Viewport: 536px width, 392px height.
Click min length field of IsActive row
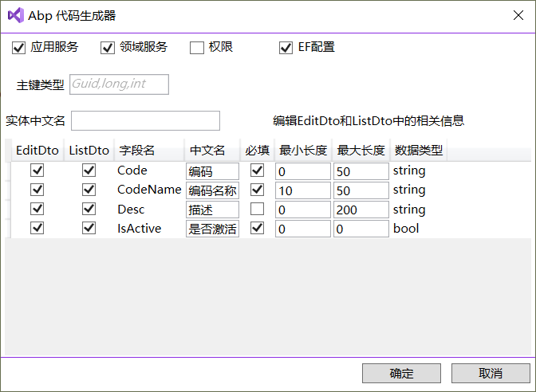303,229
